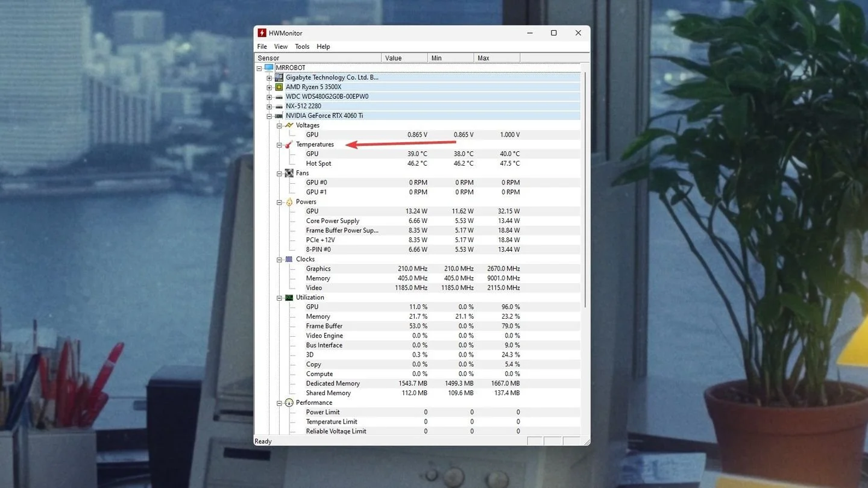
Task: Click the Temperatures thermometer icon
Action: [289, 145]
